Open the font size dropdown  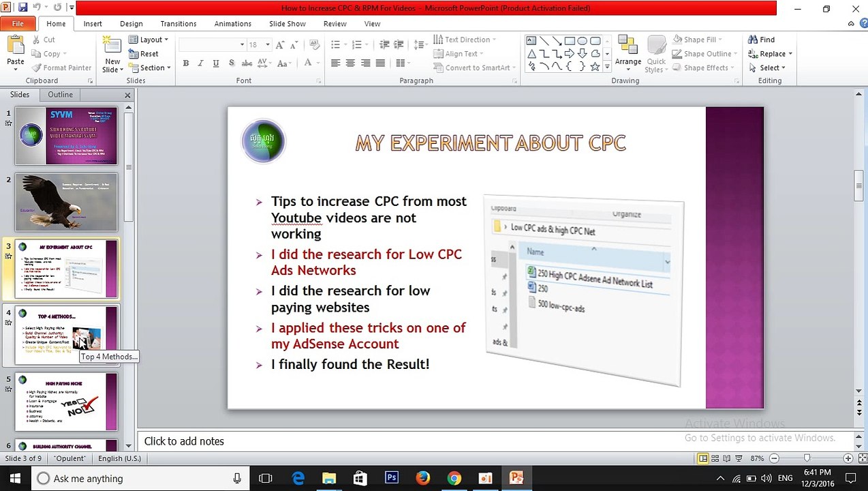coord(267,44)
